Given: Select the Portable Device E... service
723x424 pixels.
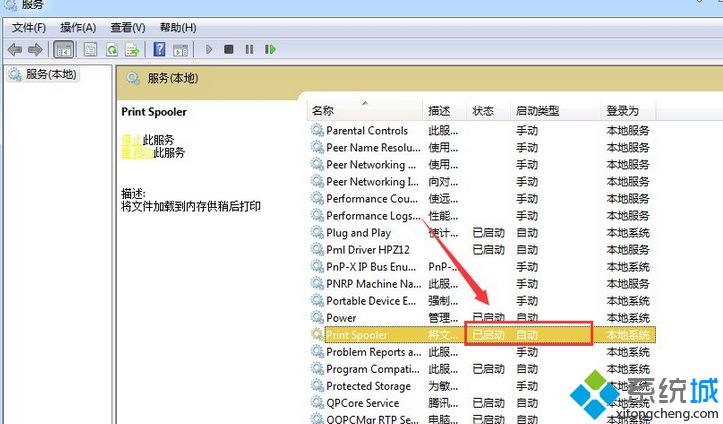Looking at the screenshot, I should pyautogui.click(x=482, y=301).
